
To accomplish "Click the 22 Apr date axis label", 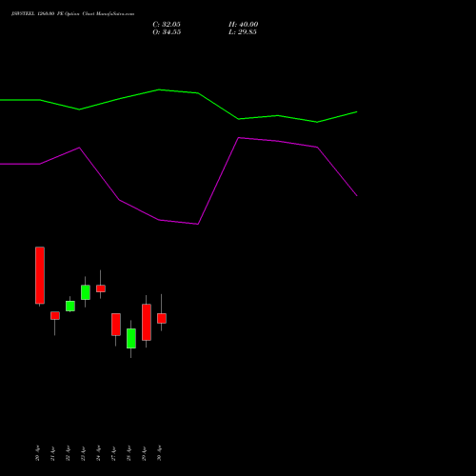I will [68, 453].
